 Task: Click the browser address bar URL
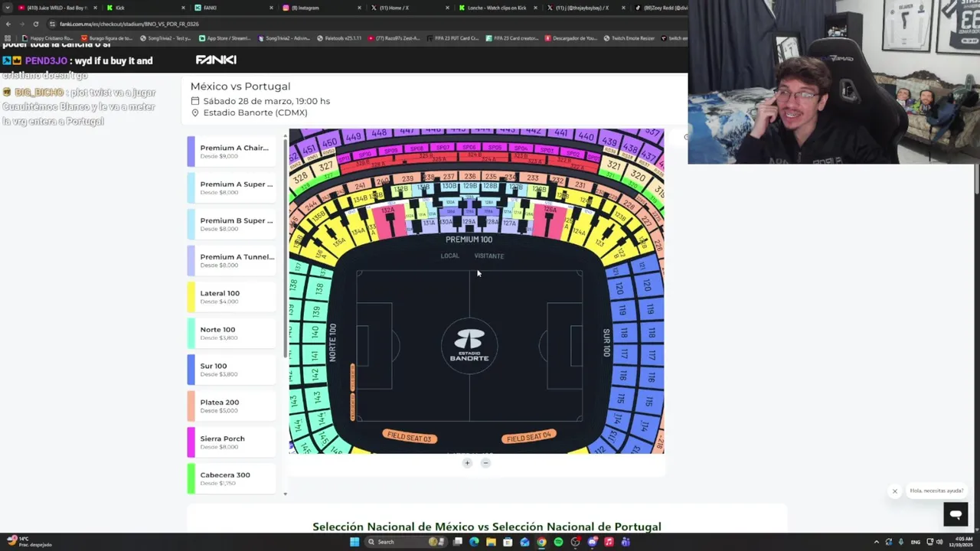129,24
